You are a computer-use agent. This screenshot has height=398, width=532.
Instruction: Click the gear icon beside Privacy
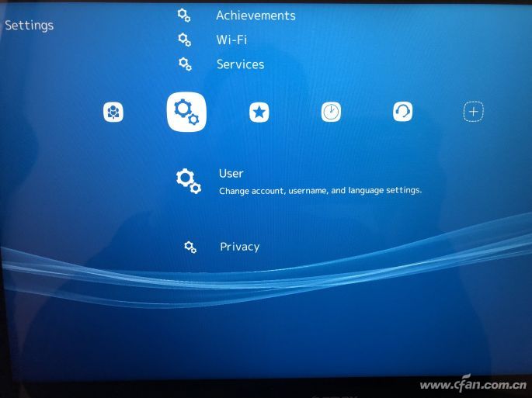(190, 247)
